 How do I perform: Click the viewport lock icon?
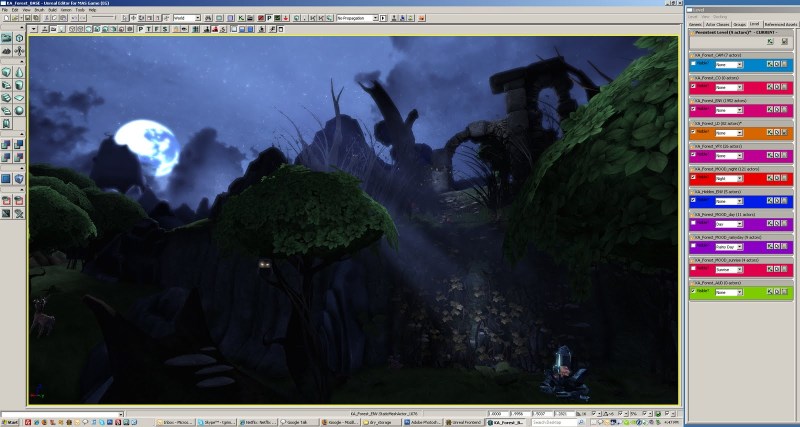pyautogui.click(x=176, y=29)
